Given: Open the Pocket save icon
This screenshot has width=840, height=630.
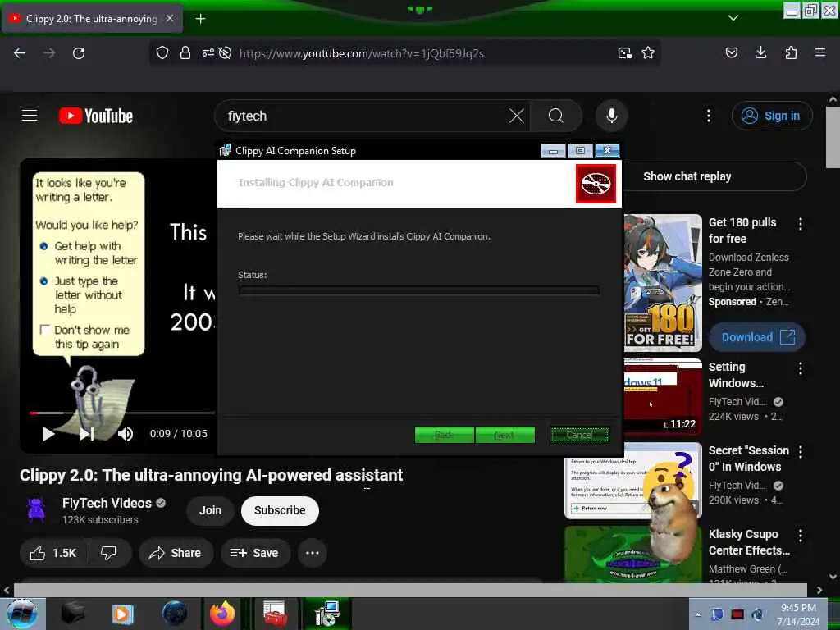Looking at the screenshot, I should 731,52.
